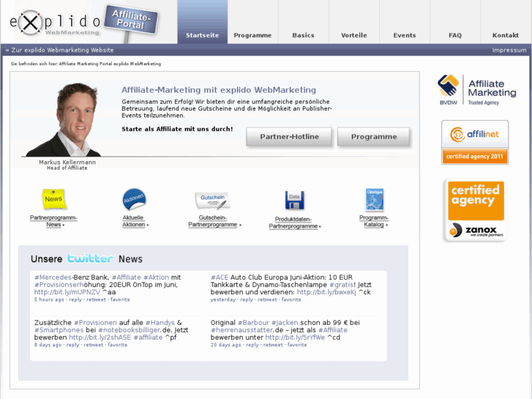The width and height of the screenshot is (532, 399).
Task: Click reply under the Mercedes-Benz tweet
Action: [x=75, y=299]
